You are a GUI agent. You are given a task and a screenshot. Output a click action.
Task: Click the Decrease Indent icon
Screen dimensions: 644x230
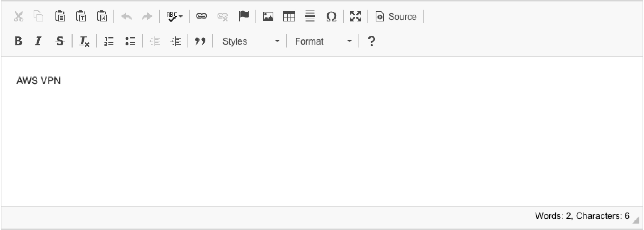tap(155, 41)
